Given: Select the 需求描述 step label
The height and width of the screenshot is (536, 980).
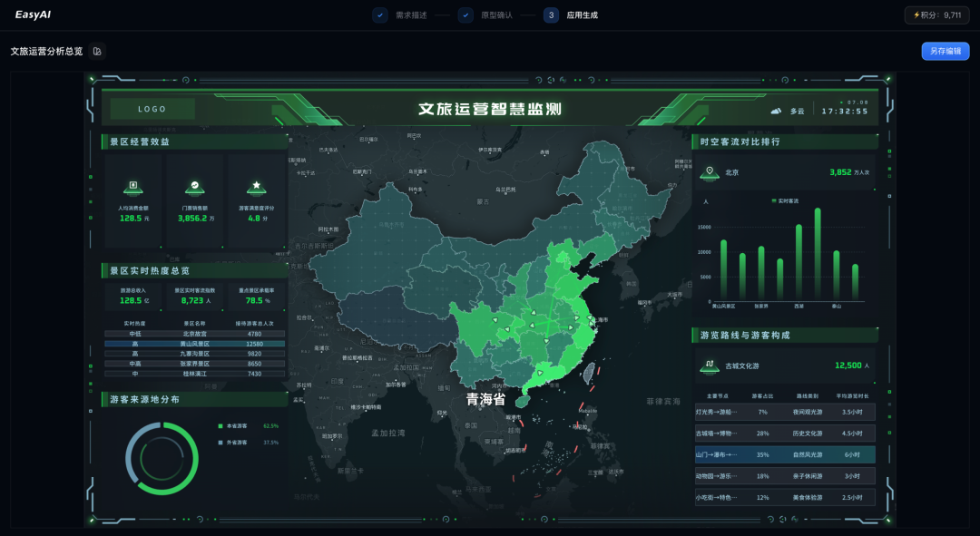Looking at the screenshot, I should (x=411, y=15).
